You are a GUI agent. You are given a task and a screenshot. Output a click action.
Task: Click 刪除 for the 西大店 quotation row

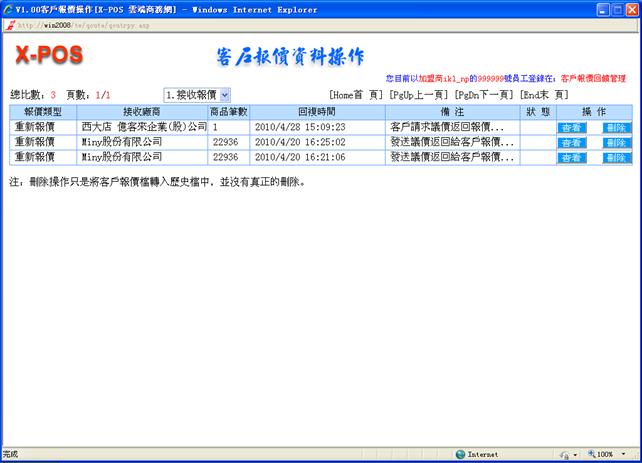coord(617,129)
